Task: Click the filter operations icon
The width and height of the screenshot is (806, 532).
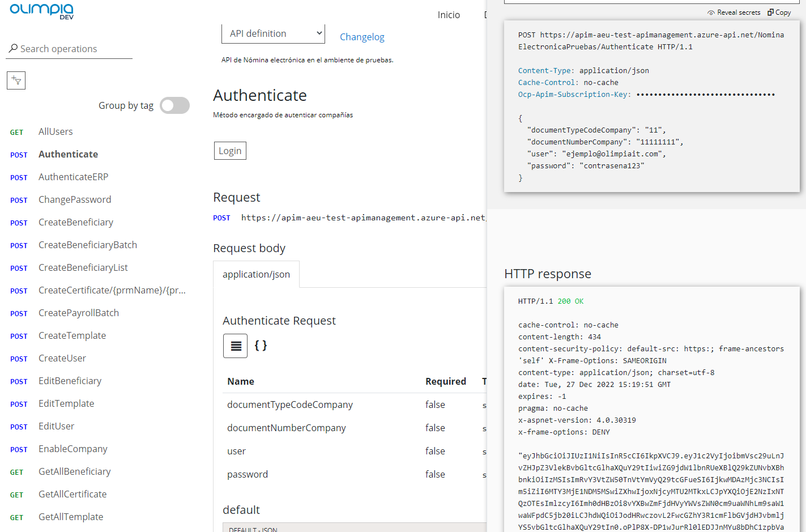Action: click(16, 80)
